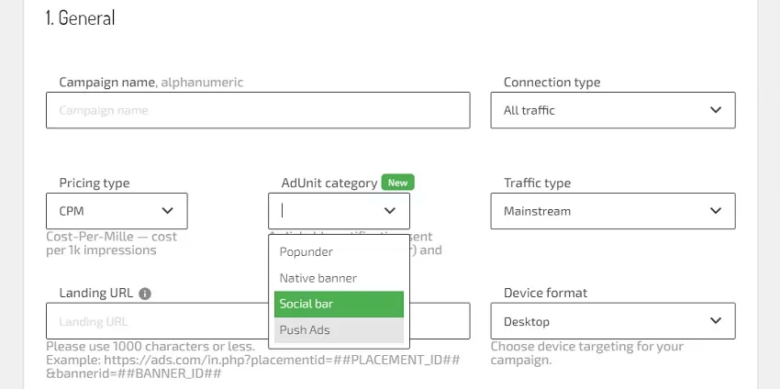
Task: Open the Mainstream traffic type dropdown
Action: tap(613, 211)
